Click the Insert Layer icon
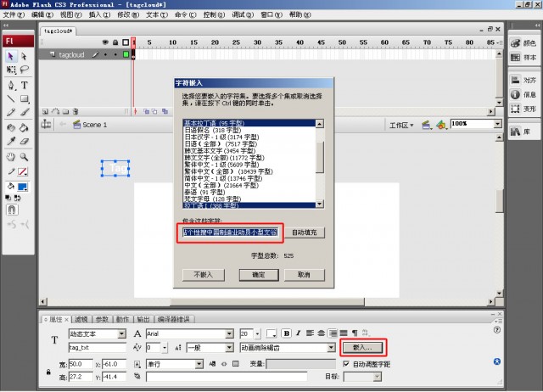This screenshot has height=392, width=543. [x=45, y=111]
